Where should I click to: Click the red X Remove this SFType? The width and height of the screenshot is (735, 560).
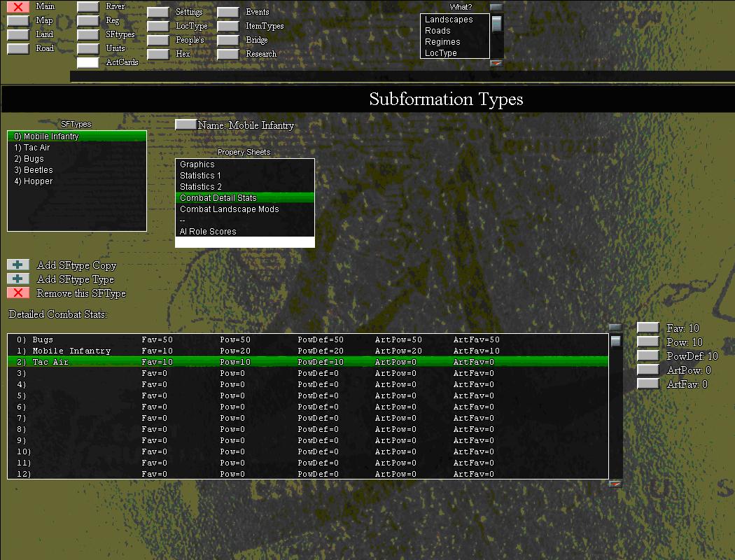click(18, 293)
